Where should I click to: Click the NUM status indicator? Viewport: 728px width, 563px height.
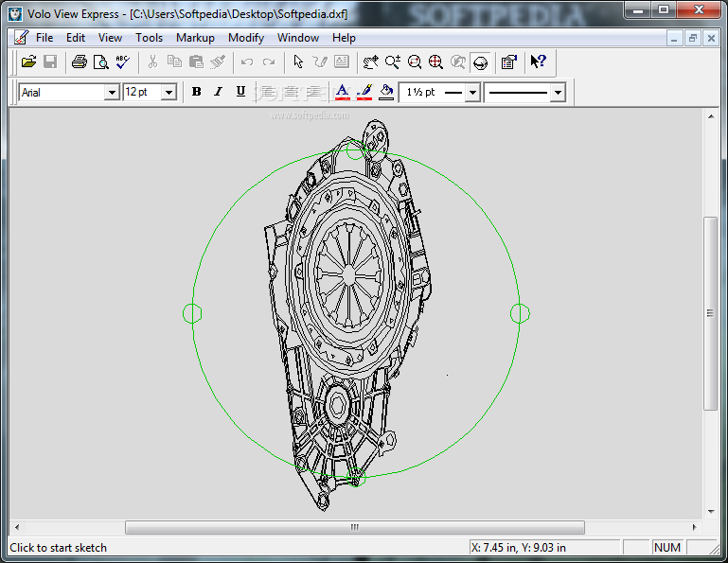point(667,548)
